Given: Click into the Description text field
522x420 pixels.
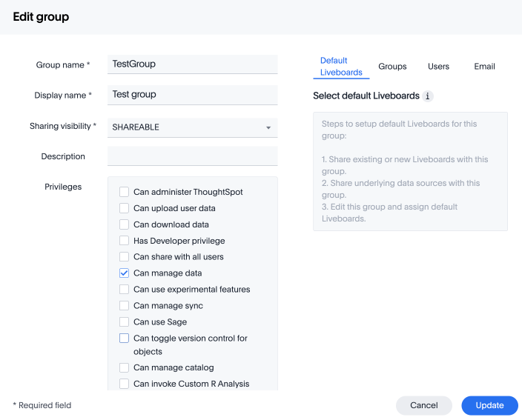Looking at the screenshot, I should pyautogui.click(x=193, y=156).
